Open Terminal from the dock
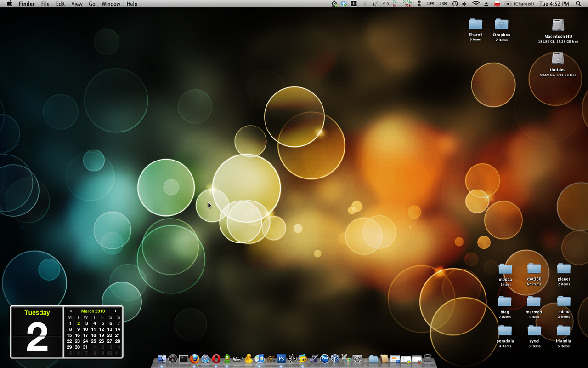 coord(183,359)
